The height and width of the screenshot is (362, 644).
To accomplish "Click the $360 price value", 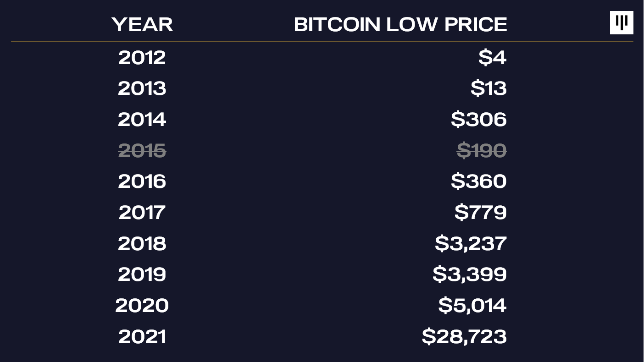I will pos(479,181).
